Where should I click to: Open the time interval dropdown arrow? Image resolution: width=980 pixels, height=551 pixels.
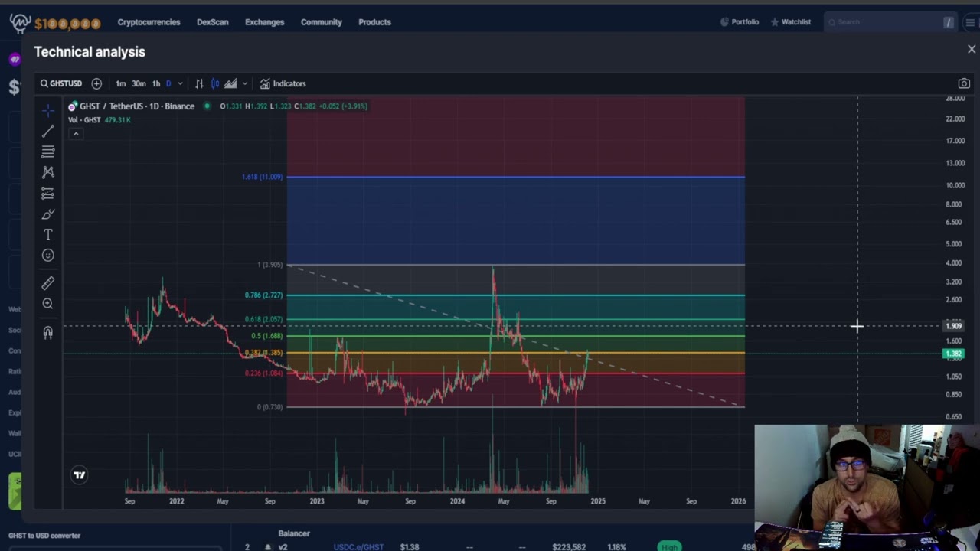(x=180, y=83)
